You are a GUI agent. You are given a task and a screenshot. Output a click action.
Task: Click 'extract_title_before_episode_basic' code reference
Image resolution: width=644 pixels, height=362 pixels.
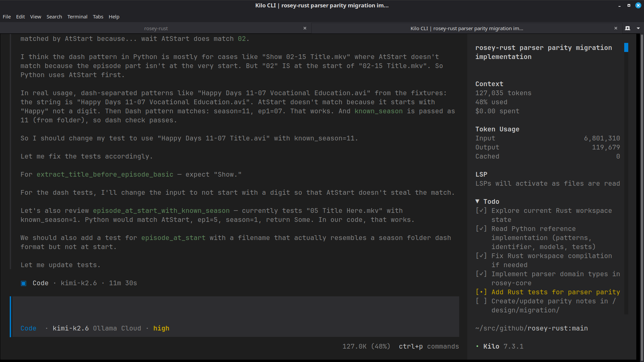pos(105,175)
